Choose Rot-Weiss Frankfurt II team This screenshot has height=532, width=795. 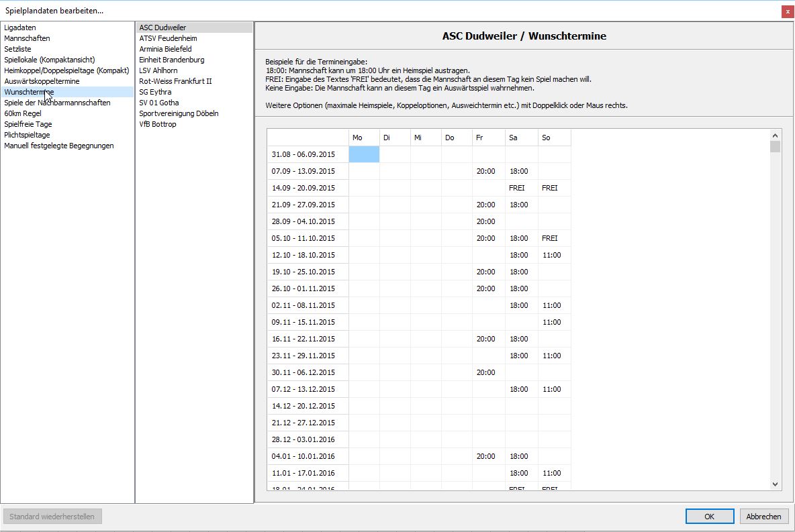175,81
